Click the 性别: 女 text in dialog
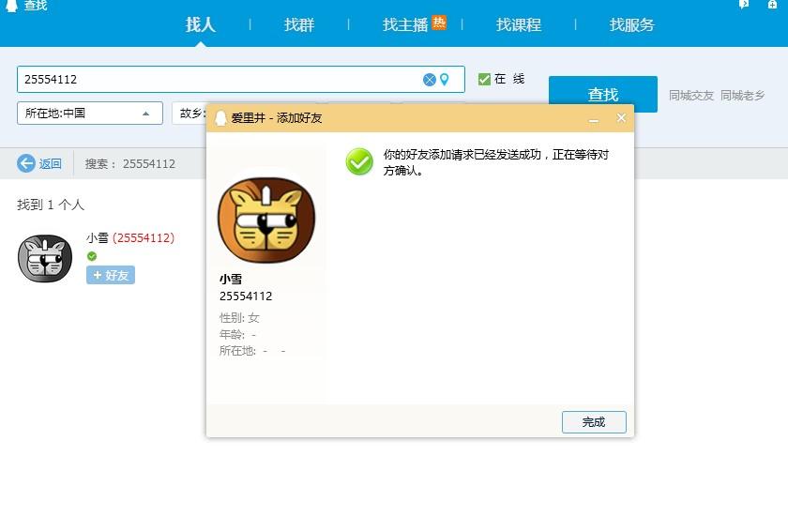Screen dimensions: 788x532 [239, 318]
